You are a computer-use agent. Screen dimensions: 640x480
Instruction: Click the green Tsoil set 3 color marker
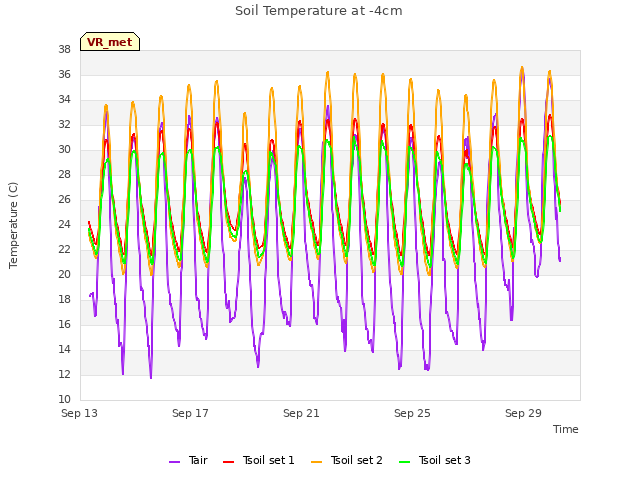(404, 462)
